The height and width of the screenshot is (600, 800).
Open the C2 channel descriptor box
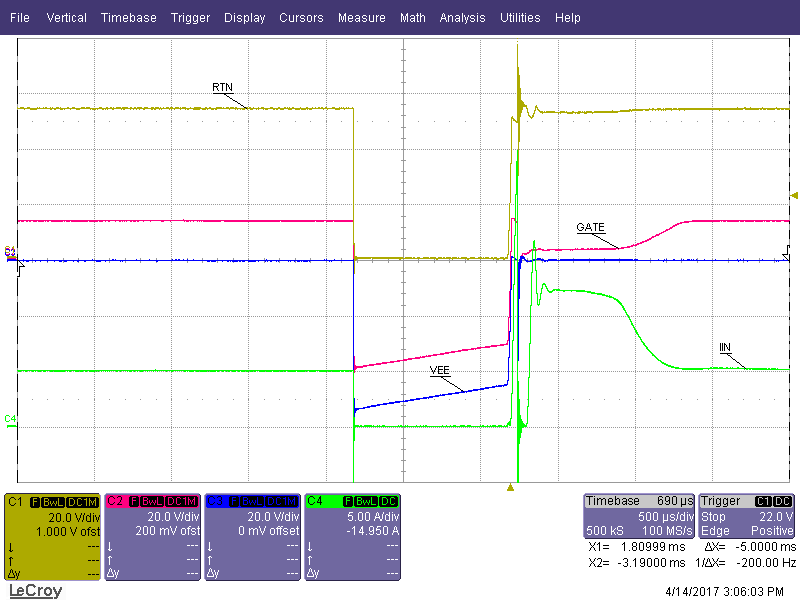click(153, 537)
